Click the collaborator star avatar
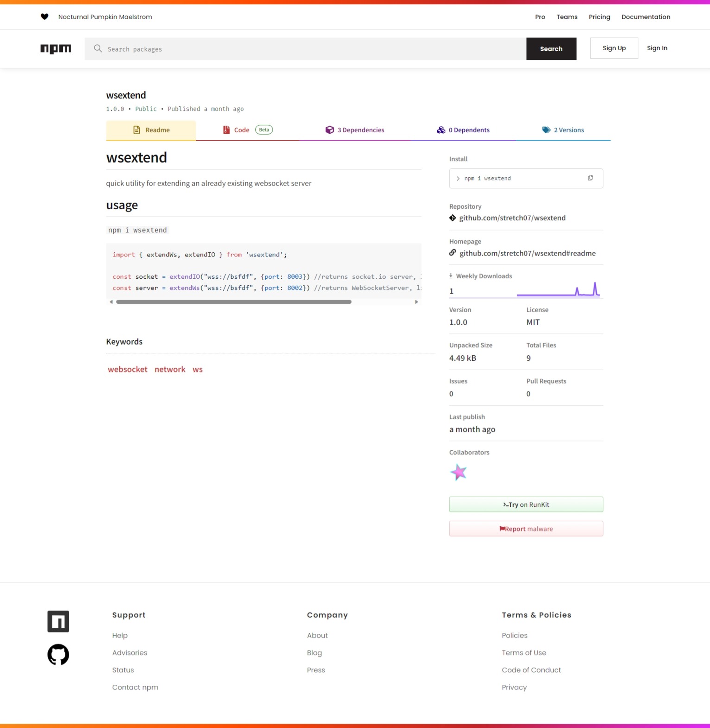 click(x=458, y=473)
